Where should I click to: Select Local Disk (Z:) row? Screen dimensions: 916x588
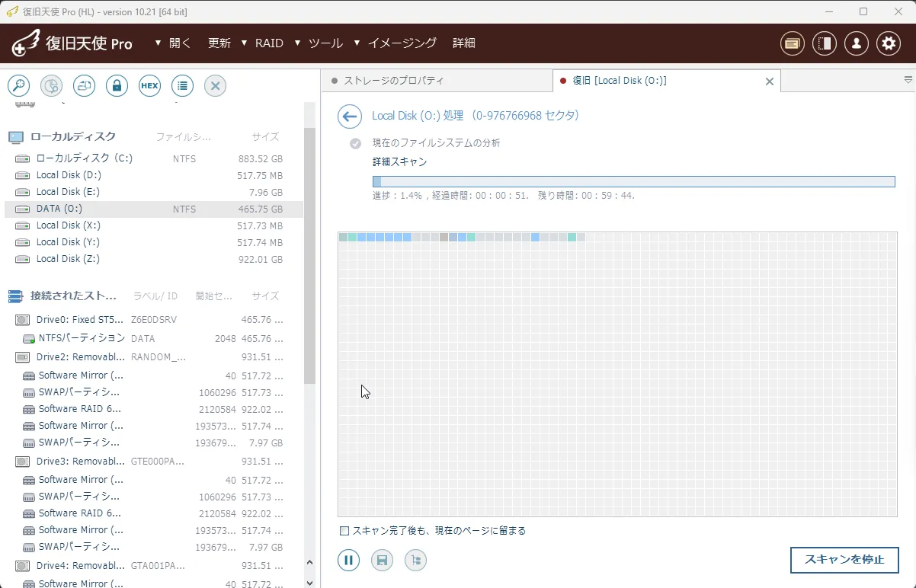[154, 259]
